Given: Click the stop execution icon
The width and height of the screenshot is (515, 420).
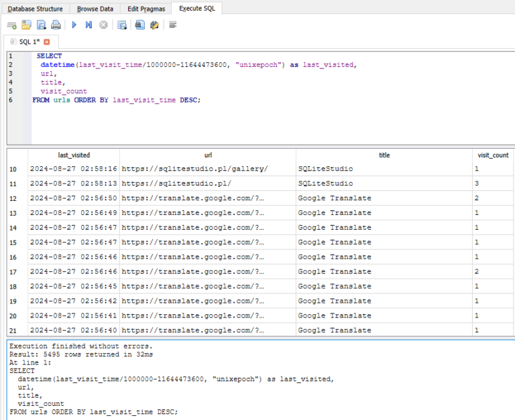Looking at the screenshot, I should 103,25.
